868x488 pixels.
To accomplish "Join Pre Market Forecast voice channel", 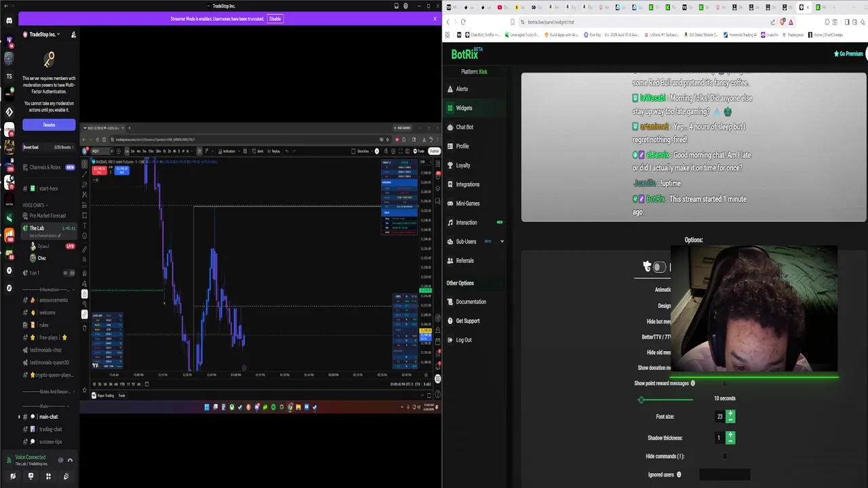I will coord(49,216).
